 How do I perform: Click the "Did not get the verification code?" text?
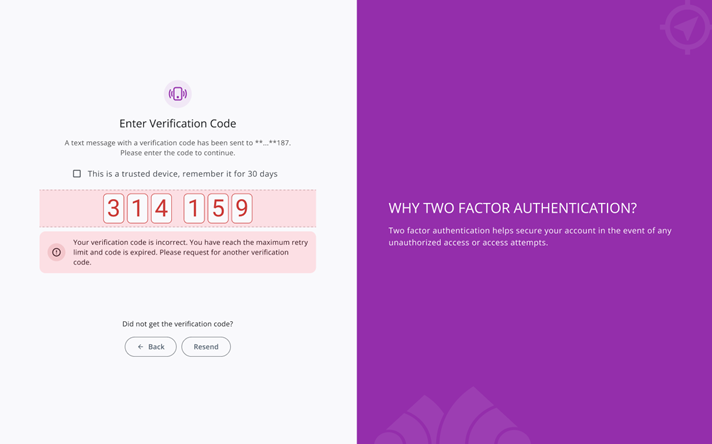[x=177, y=324]
